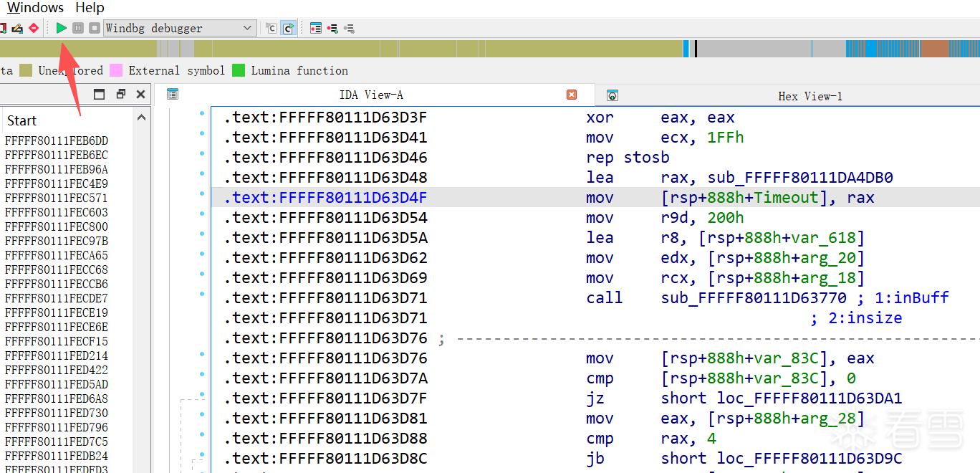The image size is (980, 473).
Task: Click the rep stosb instruction
Action: click(x=628, y=158)
